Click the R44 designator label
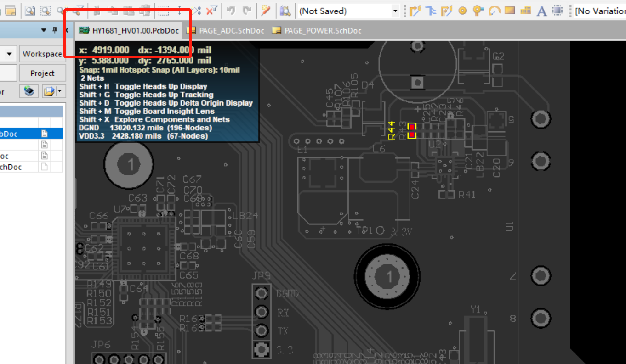 [x=392, y=130]
